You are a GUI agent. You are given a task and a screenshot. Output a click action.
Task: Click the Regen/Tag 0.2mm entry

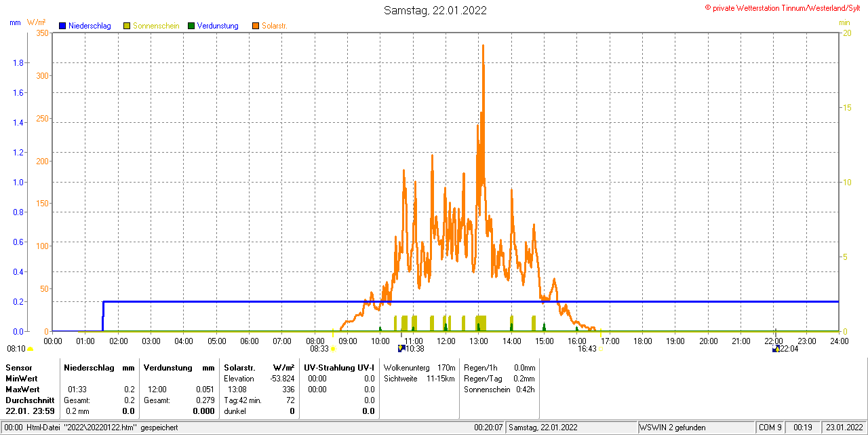click(x=500, y=379)
